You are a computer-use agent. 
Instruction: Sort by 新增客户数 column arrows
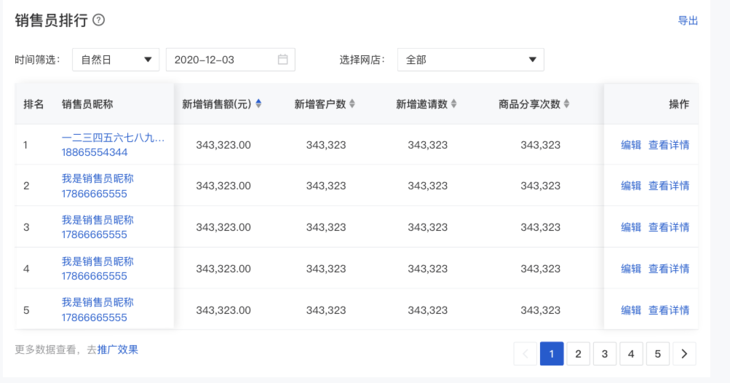point(352,104)
